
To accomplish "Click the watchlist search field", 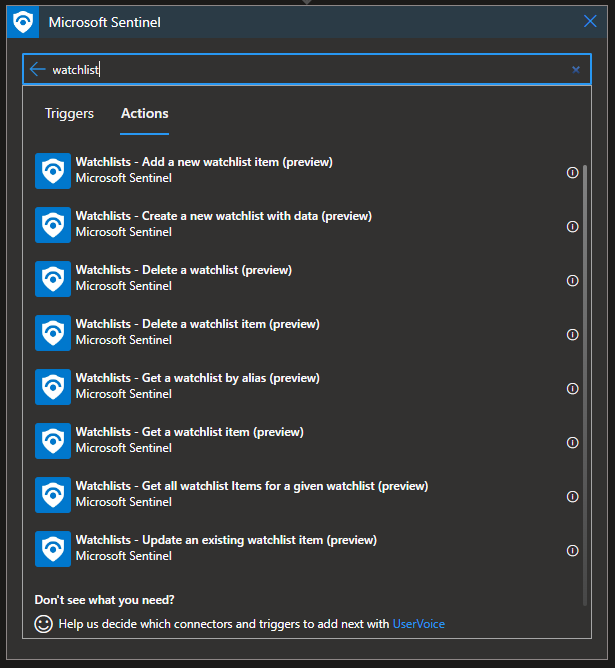I will pyautogui.click(x=307, y=69).
